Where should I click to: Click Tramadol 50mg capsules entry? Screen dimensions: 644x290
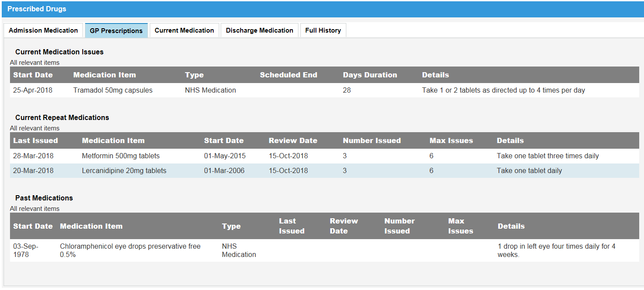[x=113, y=90]
